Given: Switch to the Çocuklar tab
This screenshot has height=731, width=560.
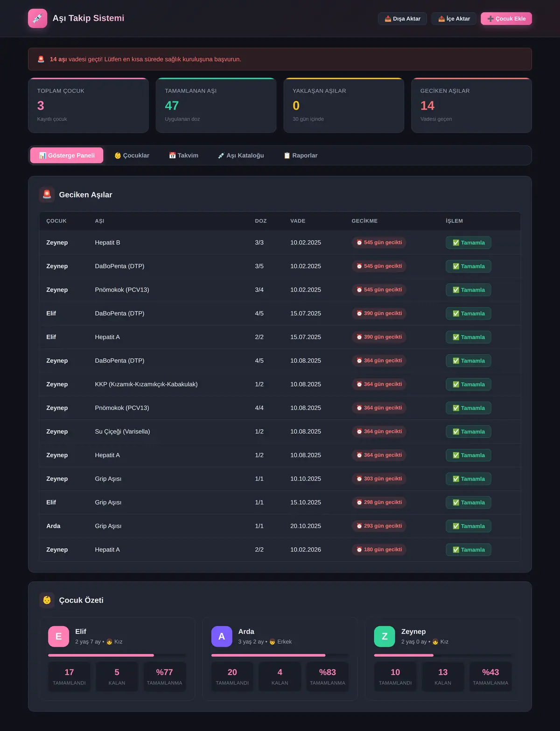Looking at the screenshot, I should [132, 155].
